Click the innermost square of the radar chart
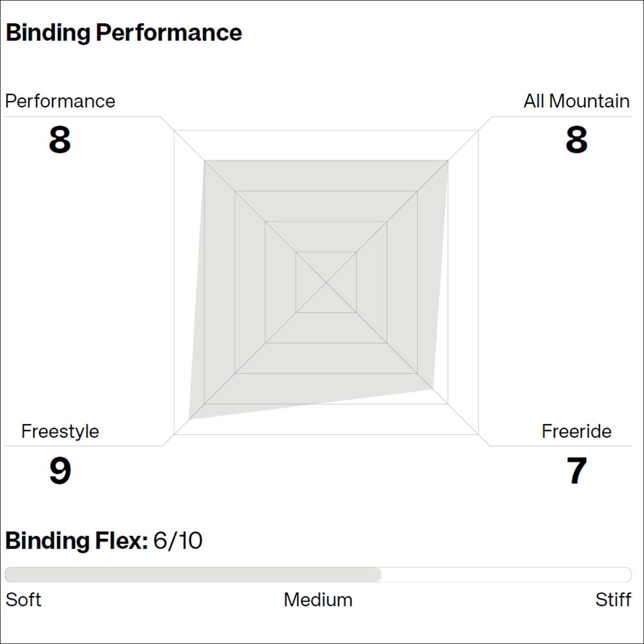644x644 pixels. coord(326,282)
